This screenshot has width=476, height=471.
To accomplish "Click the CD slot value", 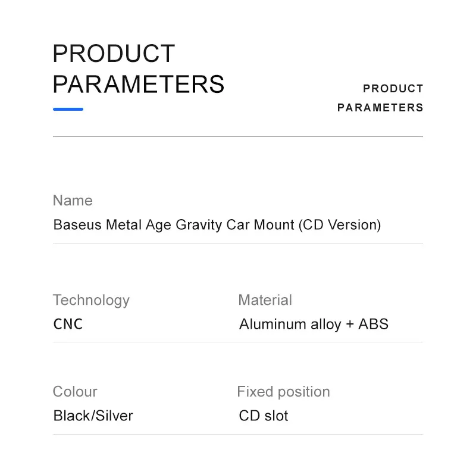I will coord(263,416).
